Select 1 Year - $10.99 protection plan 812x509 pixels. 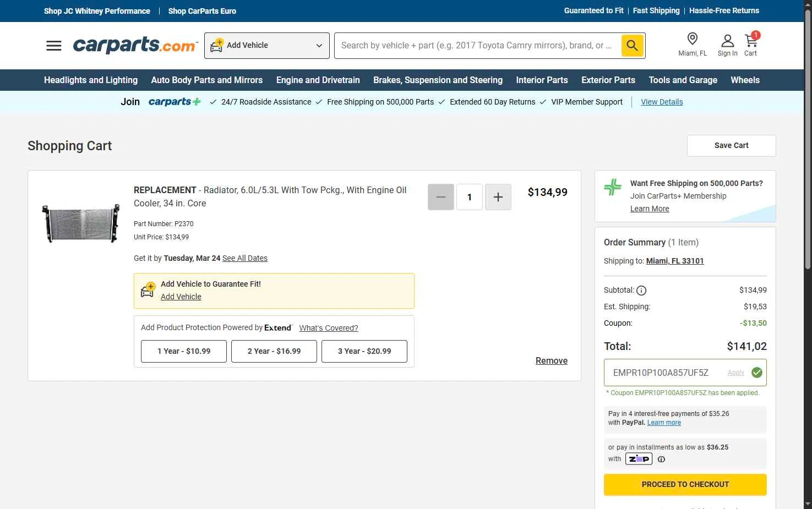pyautogui.click(x=184, y=351)
